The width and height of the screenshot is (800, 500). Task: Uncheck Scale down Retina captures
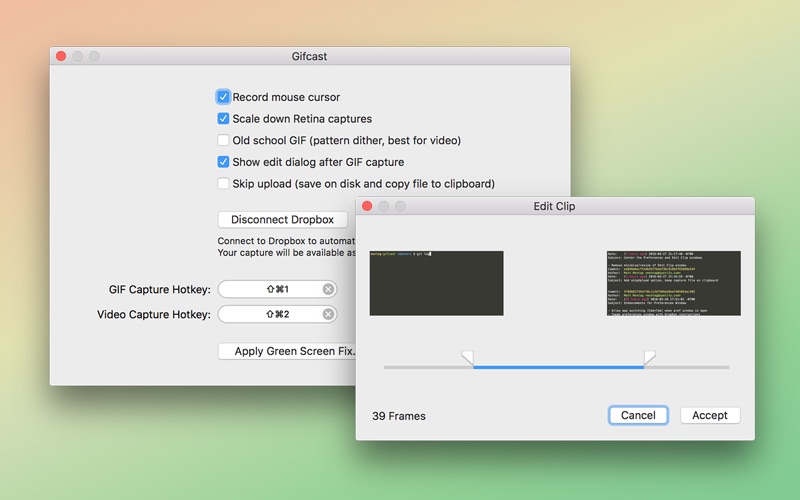223,118
